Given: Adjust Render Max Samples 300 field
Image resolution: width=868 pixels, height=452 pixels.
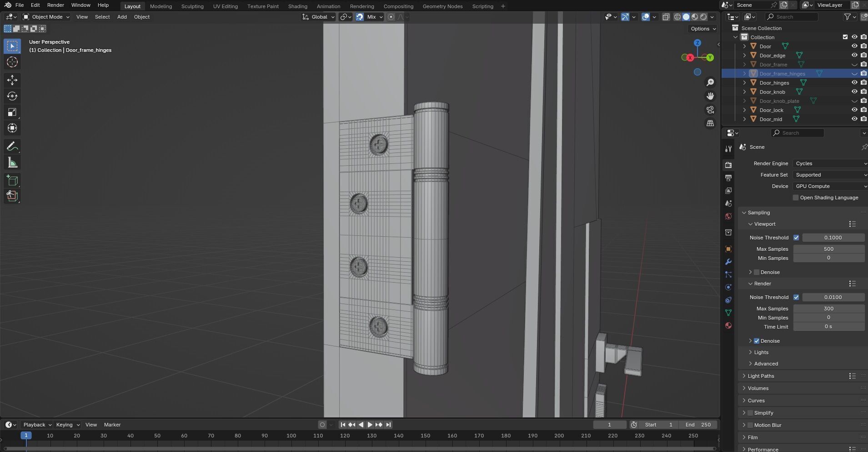Looking at the screenshot, I should [x=828, y=309].
